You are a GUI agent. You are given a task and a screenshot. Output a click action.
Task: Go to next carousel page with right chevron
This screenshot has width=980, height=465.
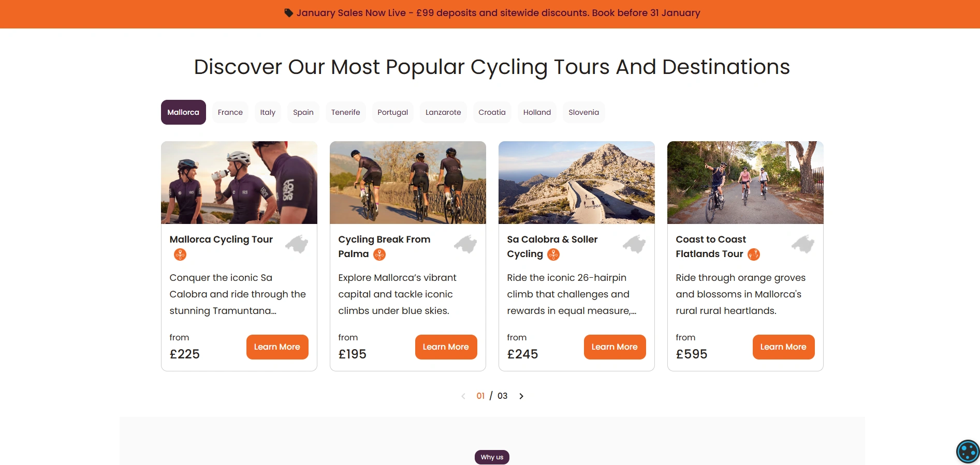click(x=521, y=396)
